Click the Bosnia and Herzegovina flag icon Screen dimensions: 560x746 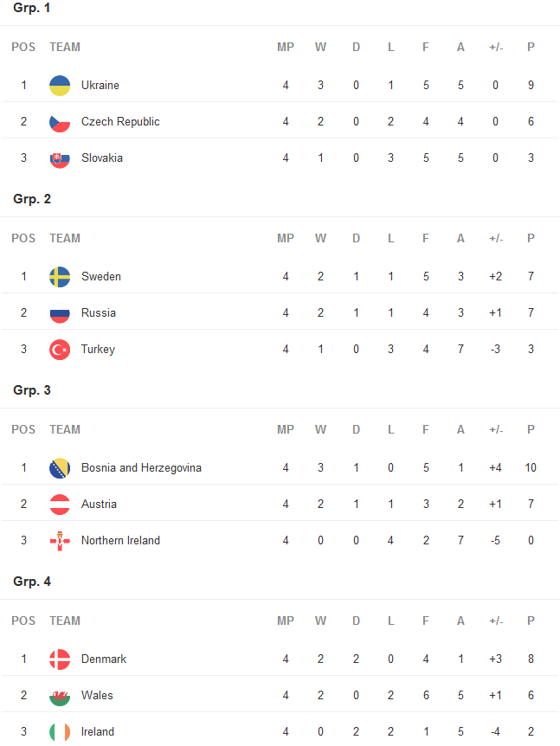pyautogui.click(x=60, y=468)
